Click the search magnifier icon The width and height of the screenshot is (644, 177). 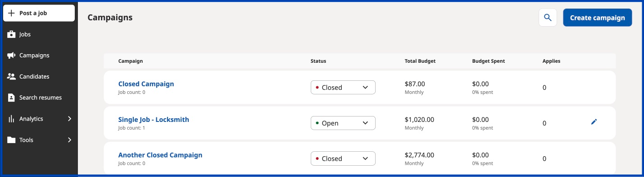pyautogui.click(x=548, y=18)
